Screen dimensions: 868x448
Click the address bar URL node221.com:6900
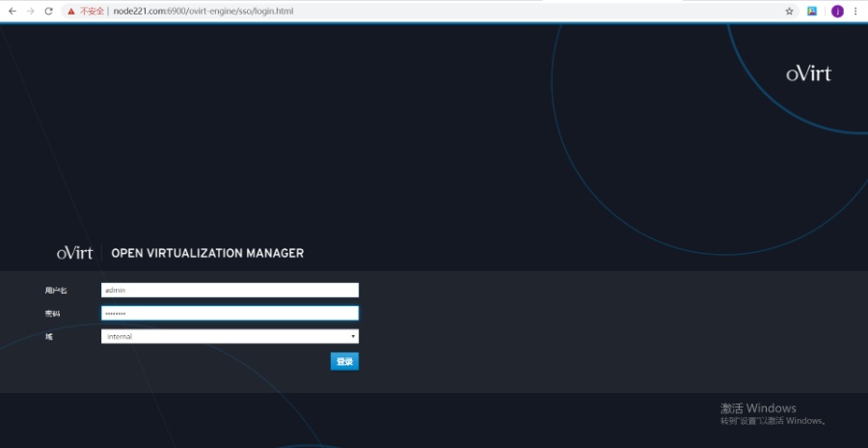[203, 11]
